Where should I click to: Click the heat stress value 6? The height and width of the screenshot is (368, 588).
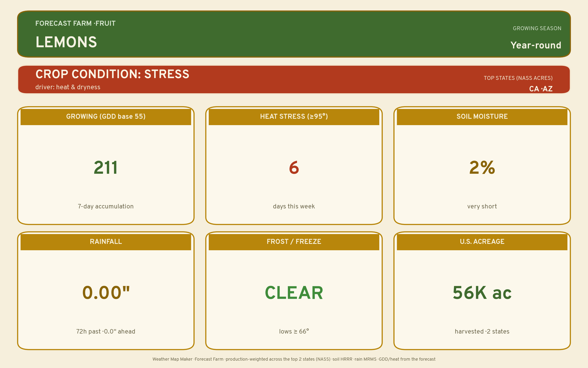pos(294,168)
